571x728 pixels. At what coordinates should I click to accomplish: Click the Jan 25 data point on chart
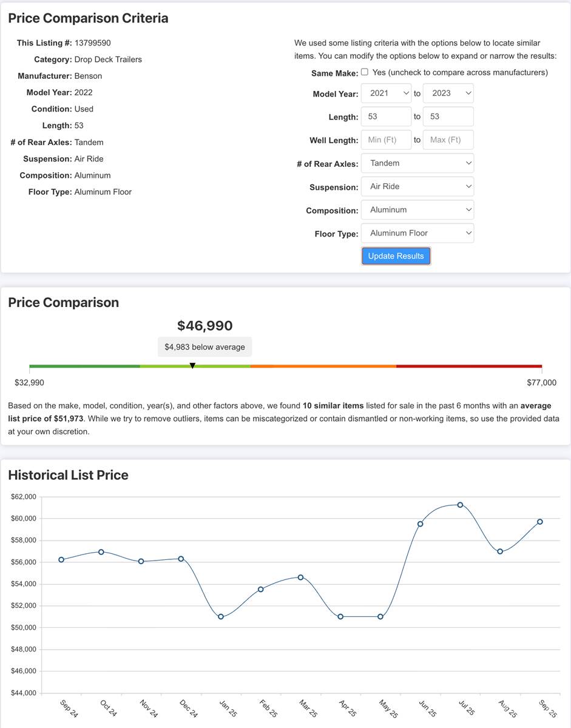pyautogui.click(x=221, y=616)
